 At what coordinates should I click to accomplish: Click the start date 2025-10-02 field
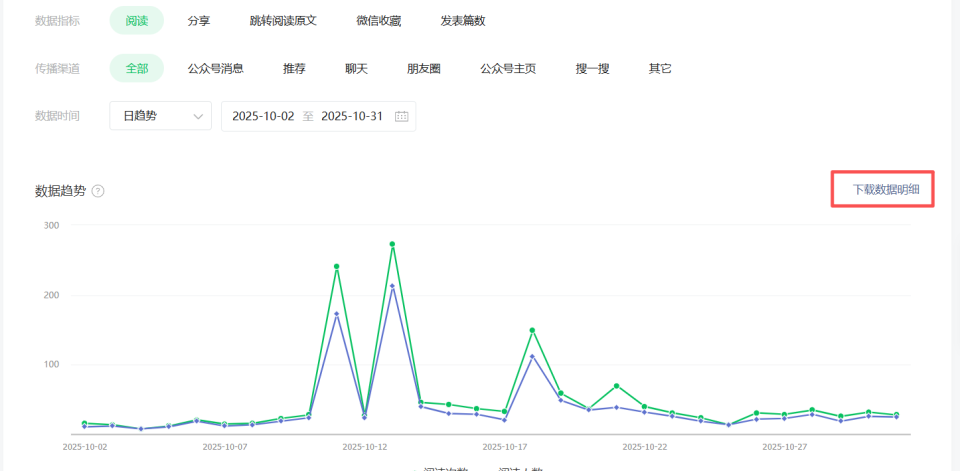pyautogui.click(x=263, y=116)
